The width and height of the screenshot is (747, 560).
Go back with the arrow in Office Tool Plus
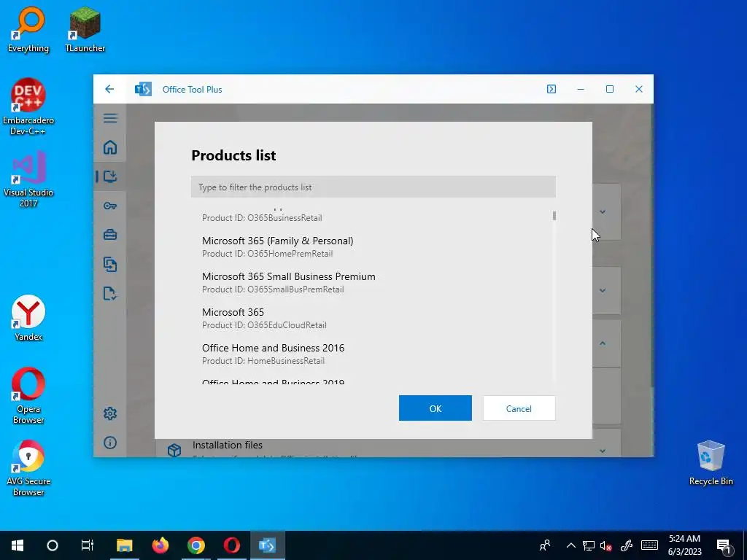pos(109,89)
